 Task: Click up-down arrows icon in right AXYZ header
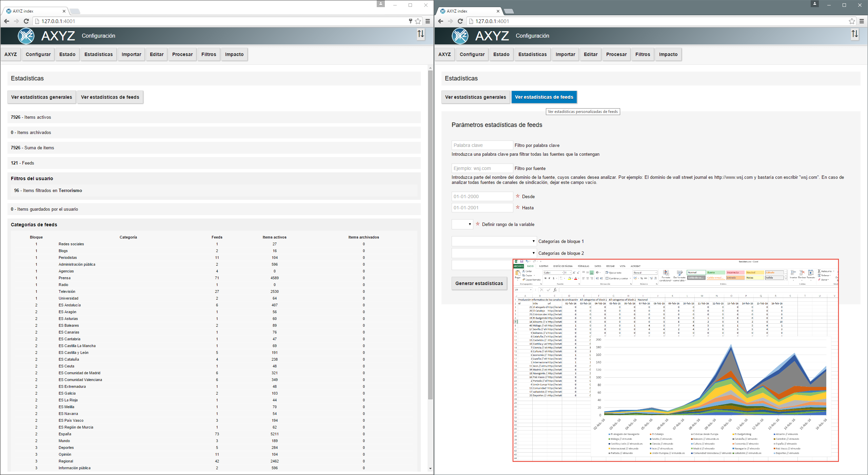coord(854,34)
